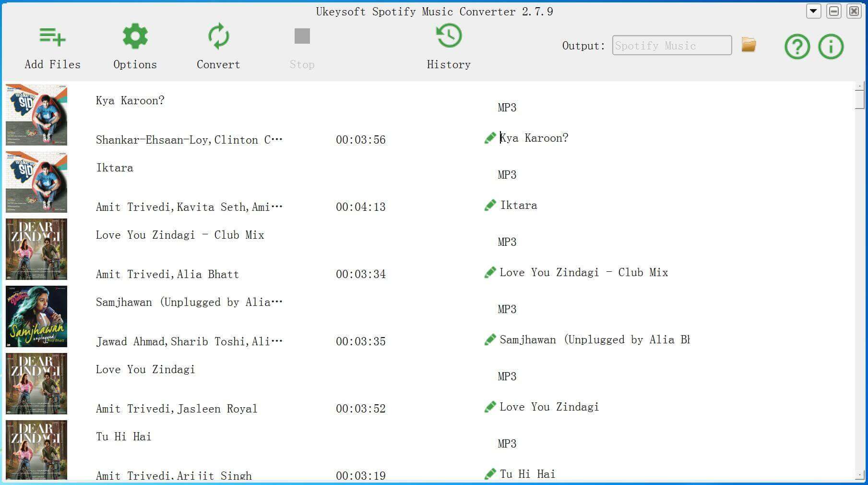The height and width of the screenshot is (485, 868).
Task: Click duration 00:04:13
Action: pyautogui.click(x=361, y=207)
